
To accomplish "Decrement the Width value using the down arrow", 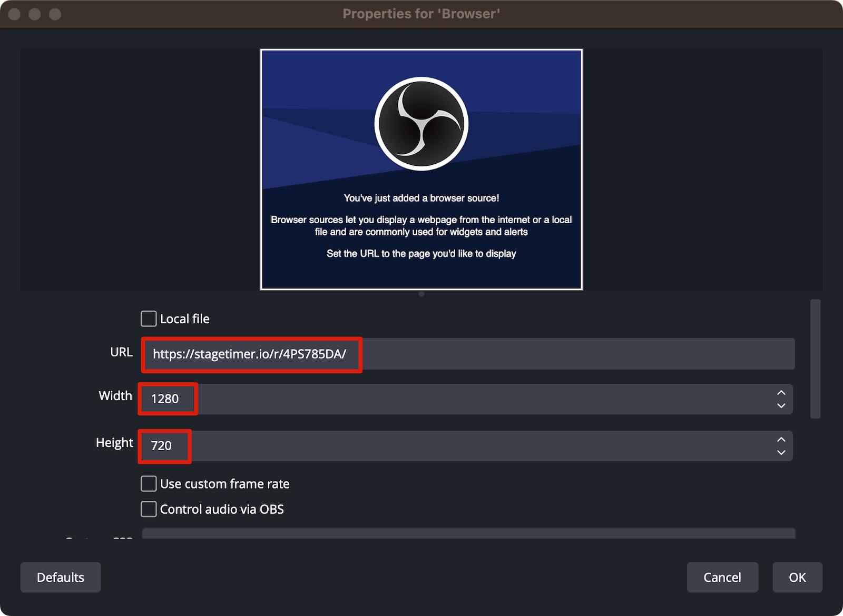I will [x=781, y=406].
